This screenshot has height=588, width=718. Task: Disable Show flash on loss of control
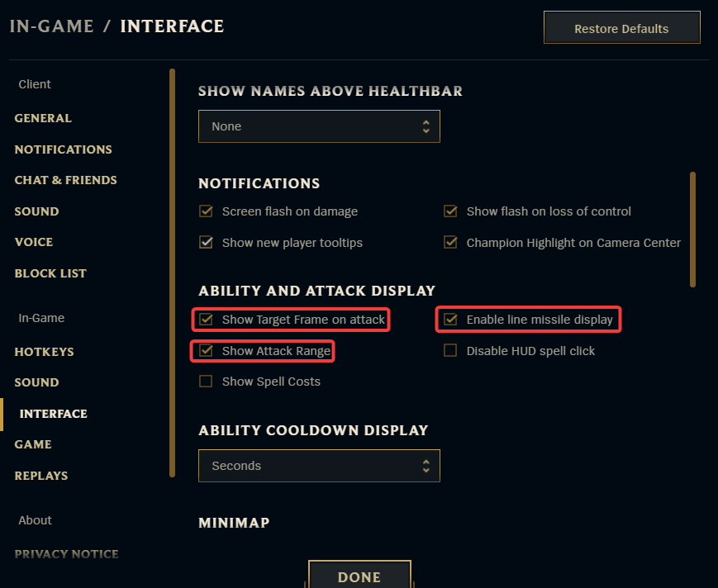pyautogui.click(x=450, y=211)
